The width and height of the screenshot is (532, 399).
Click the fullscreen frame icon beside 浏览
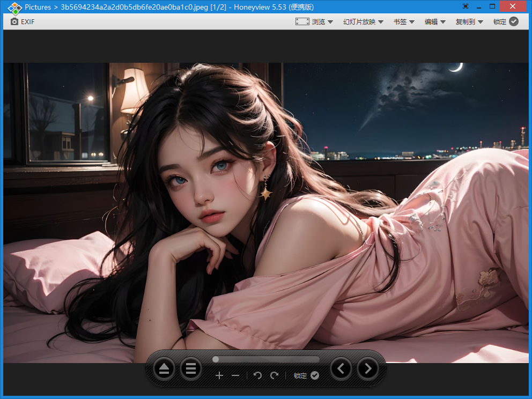click(x=302, y=21)
